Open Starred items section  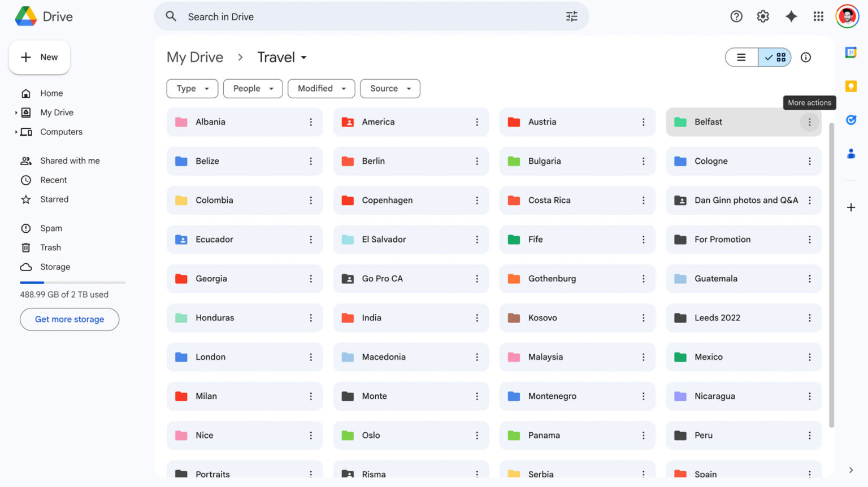[x=54, y=199]
